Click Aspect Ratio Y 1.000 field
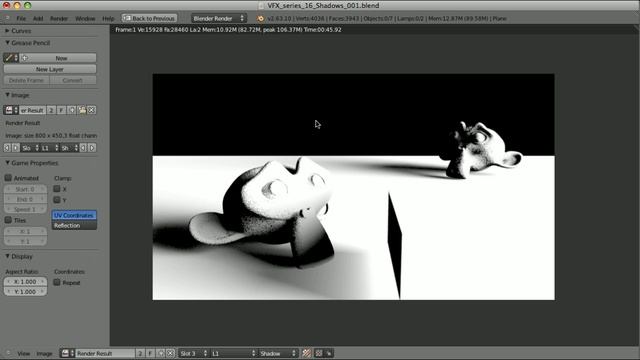The height and width of the screenshot is (360, 640). click(x=25, y=291)
